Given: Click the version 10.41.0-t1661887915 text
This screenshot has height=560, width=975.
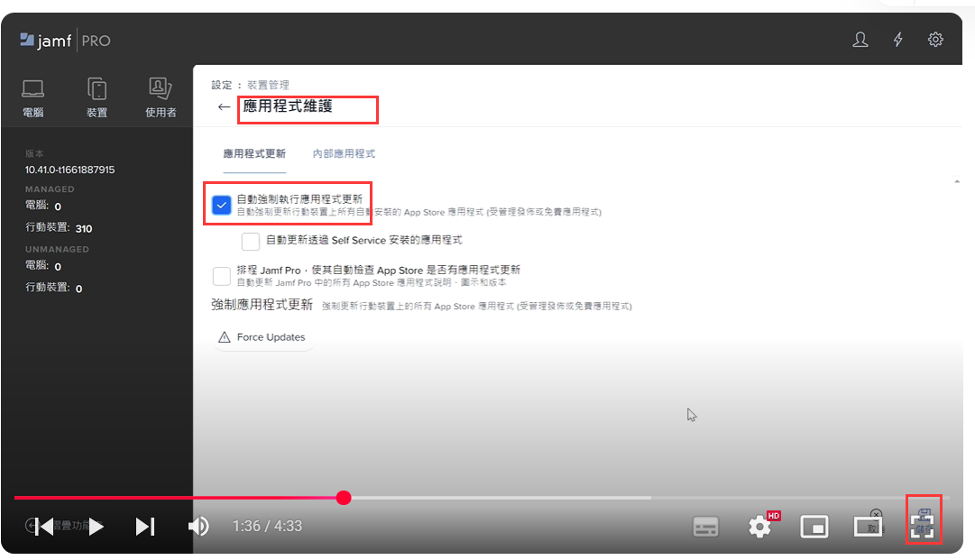Looking at the screenshot, I should 69,170.
